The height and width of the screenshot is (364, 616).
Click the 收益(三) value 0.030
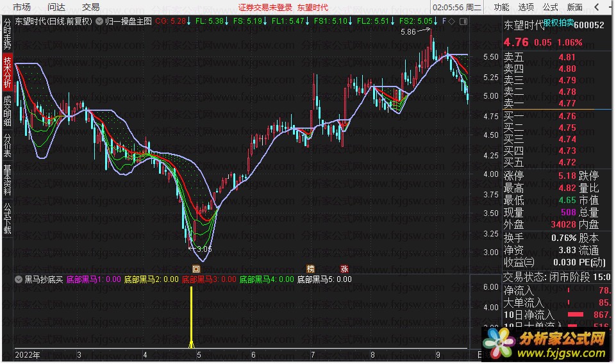(565, 262)
